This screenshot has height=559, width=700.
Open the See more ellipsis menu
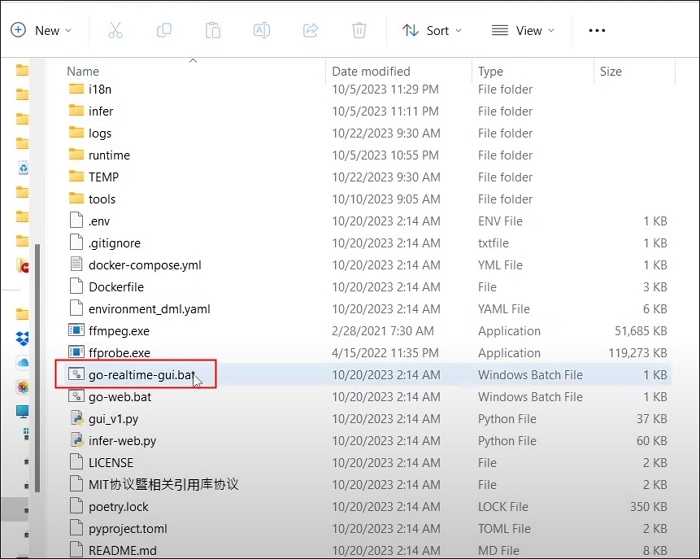point(597,30)
